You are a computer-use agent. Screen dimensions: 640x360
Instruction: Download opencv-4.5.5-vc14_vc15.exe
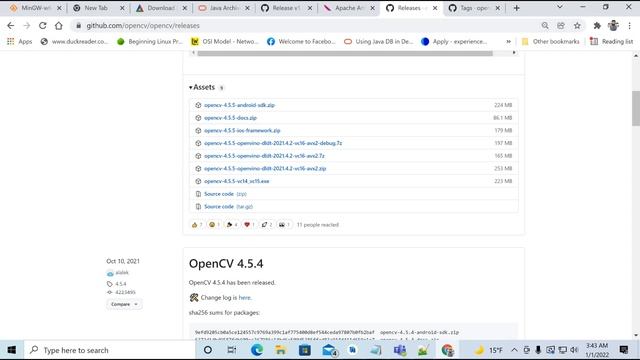(237, 181)
